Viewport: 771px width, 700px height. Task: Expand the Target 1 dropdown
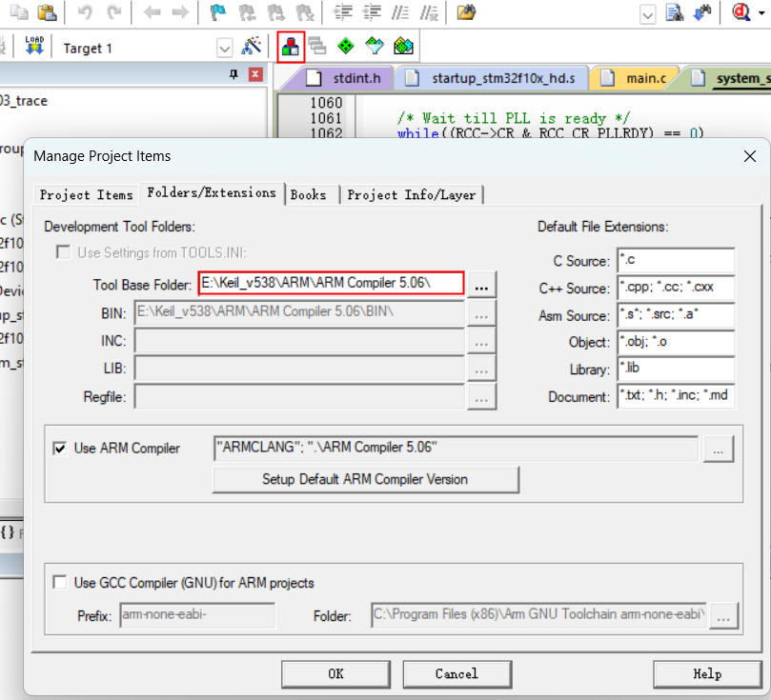[225, 48]
